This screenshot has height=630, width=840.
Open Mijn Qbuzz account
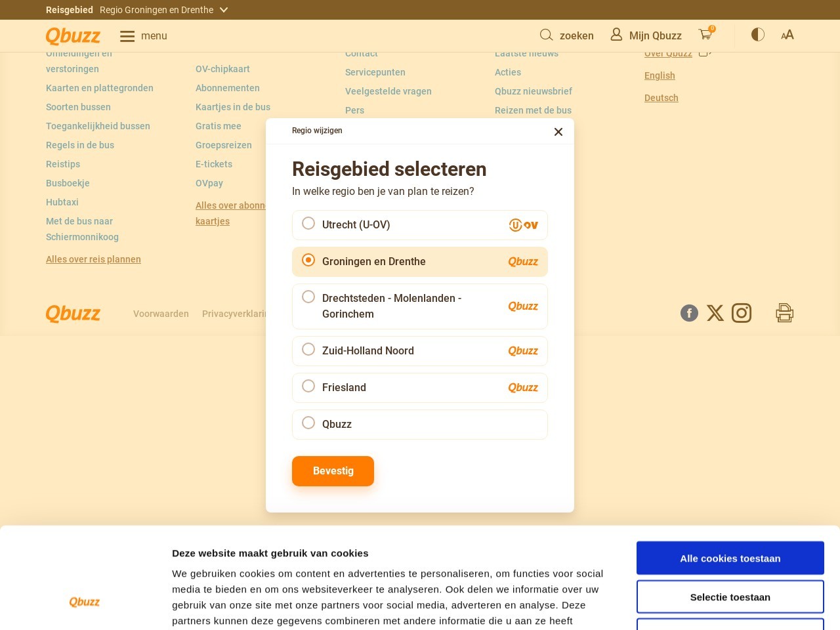tap(646, 35)
